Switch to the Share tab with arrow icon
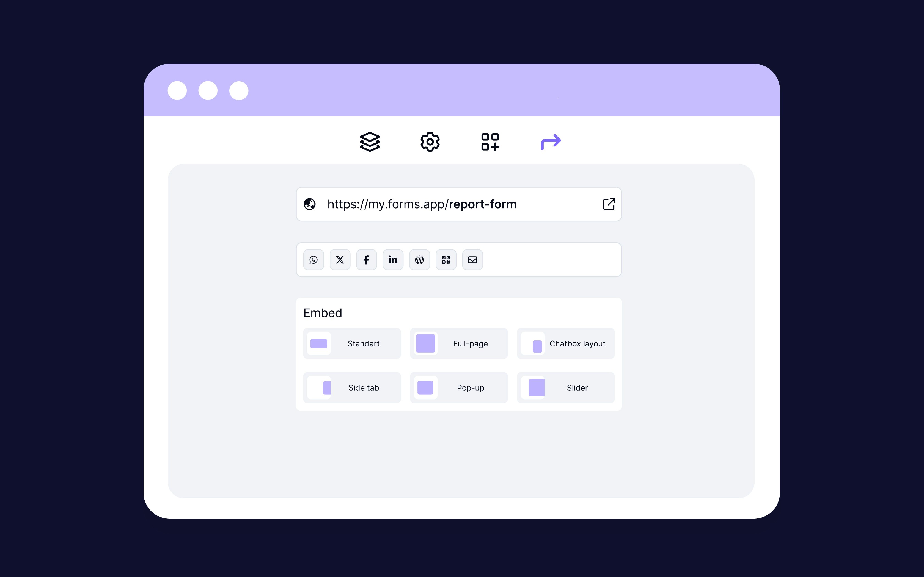Image resolution: width=924 pixels, height=577 pixels. pyautogui.click(x=550, y=142)
